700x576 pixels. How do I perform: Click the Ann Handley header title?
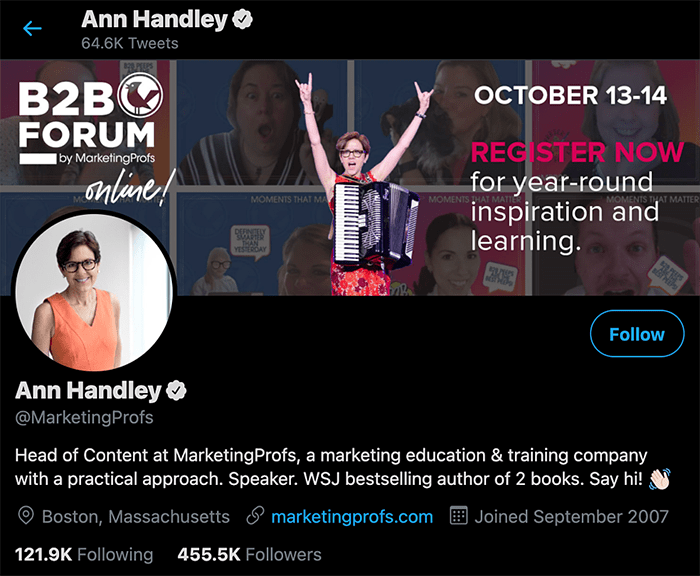[x=154, y=20]
